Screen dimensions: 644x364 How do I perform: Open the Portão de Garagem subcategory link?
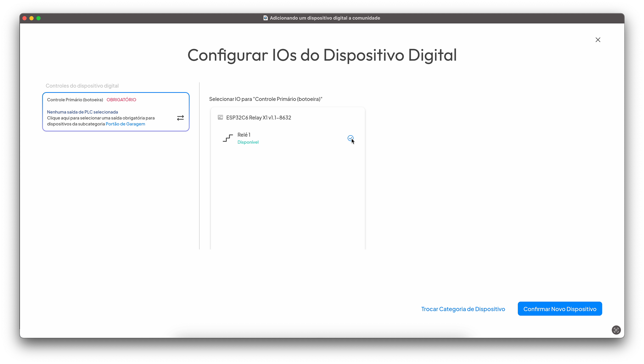[125, 124]
